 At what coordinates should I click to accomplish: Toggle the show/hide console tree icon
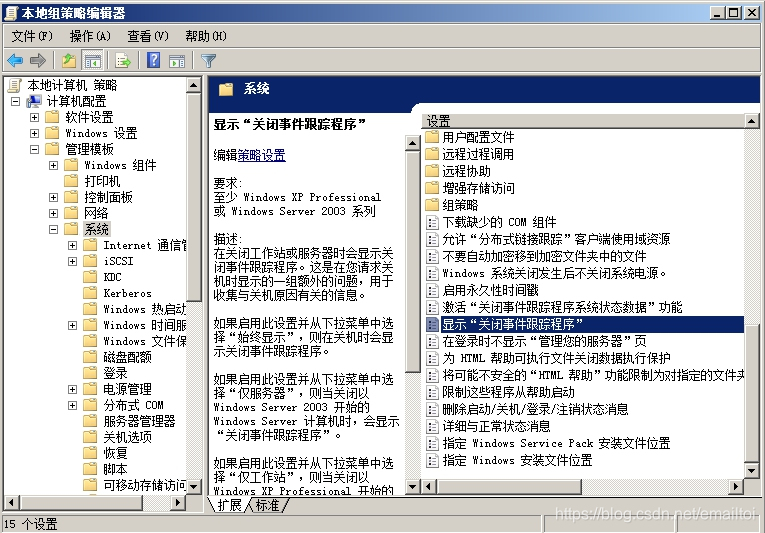tap(92, 61)
